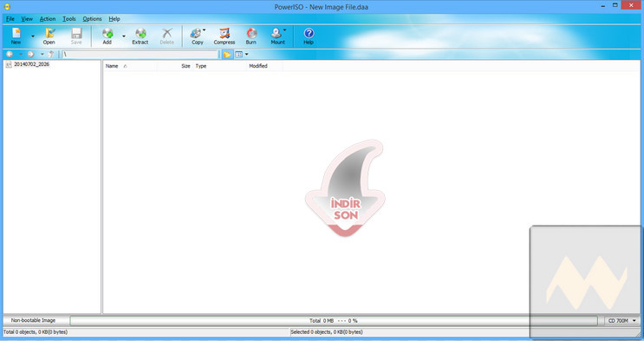Select the 20140702_2026 tree root
The width and height of the screenshot is (644, 341).
click(x=31, y=64)
